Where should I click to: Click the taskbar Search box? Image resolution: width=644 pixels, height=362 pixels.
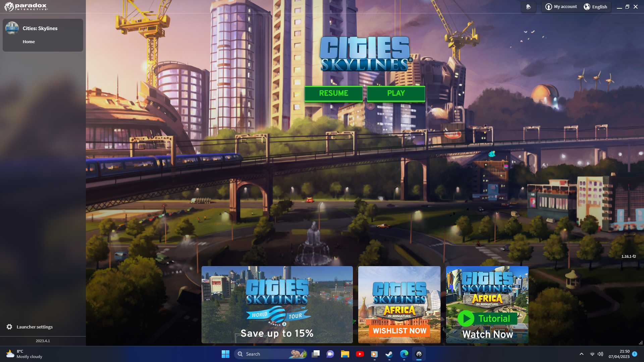click(x=271, y=354)
